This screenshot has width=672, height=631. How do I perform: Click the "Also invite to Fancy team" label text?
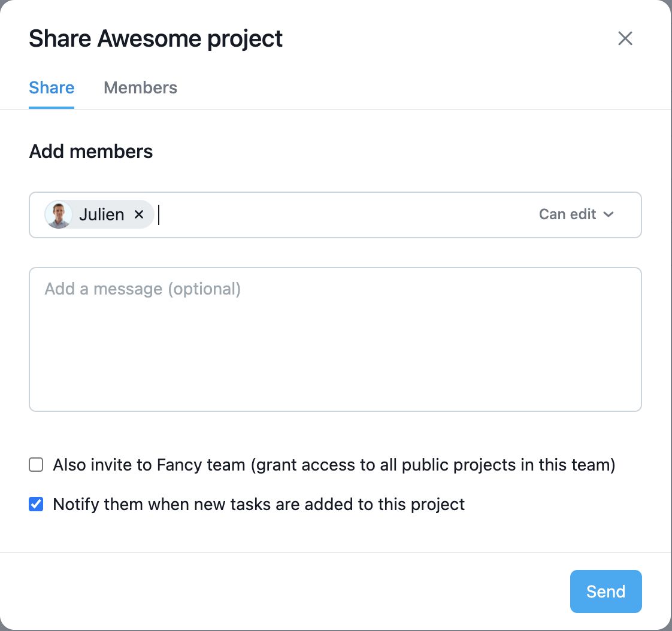pos(150,465)
